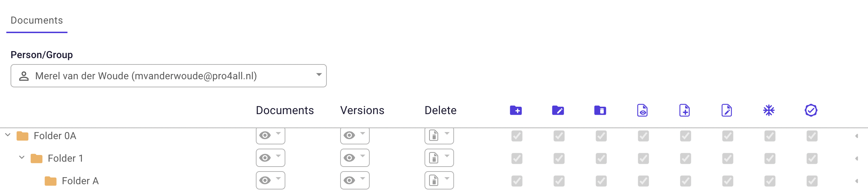Switch to the Documents tab

tap(37, 20)
